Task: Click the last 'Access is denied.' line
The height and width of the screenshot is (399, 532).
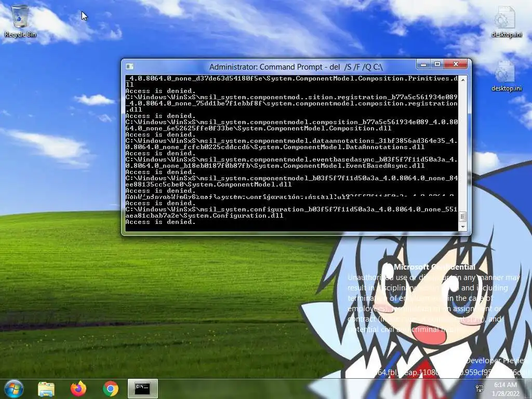Action: tap(161, 222)
